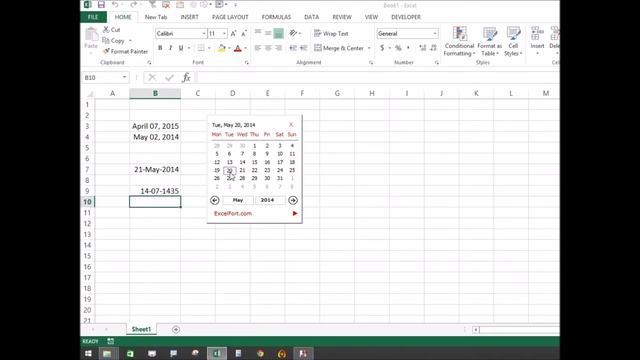Increase indent of cell
The width and height of the screenshot is (640, 360).
tap(303, 48)
